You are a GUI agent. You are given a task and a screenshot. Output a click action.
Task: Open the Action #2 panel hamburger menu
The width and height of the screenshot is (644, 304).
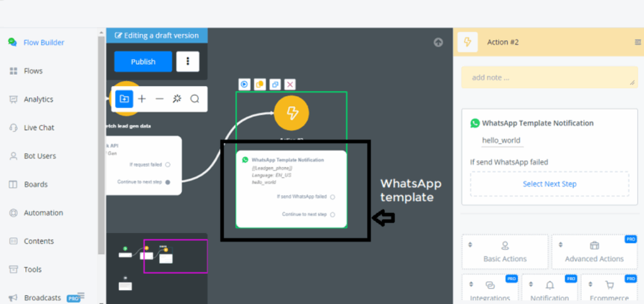coord(638,42)
